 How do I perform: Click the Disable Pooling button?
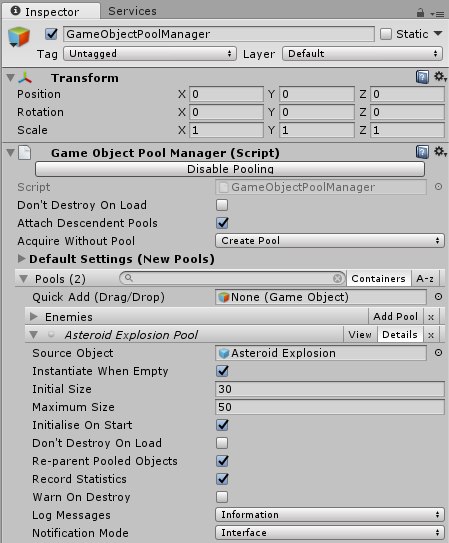click(230, 169)
